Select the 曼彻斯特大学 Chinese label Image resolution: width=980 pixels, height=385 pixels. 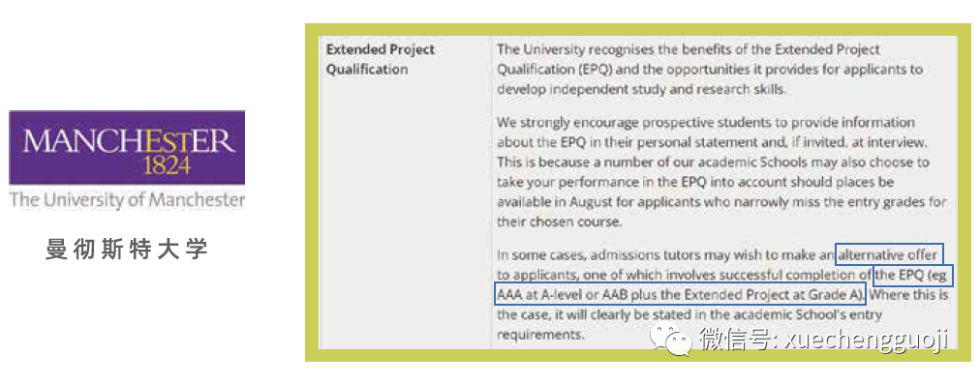[x=127, y=250]
